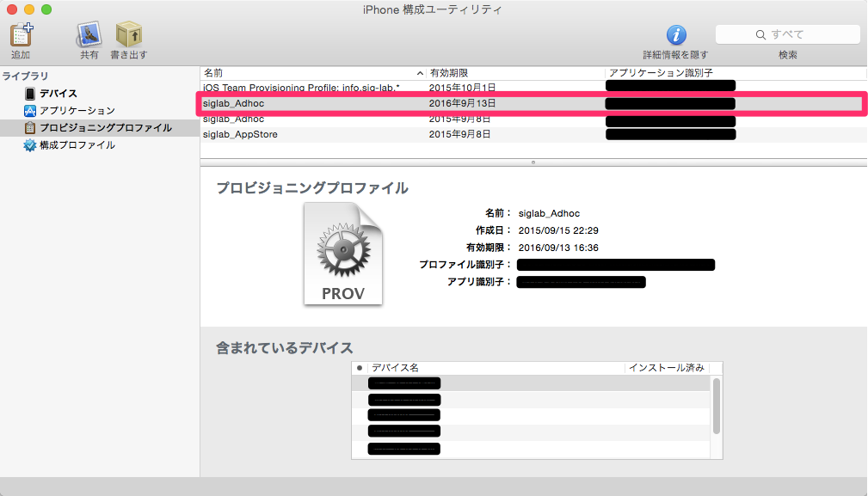
Task: Click the 2015年10月1日 expiry date cell
Action: click(x=462, y=88)
